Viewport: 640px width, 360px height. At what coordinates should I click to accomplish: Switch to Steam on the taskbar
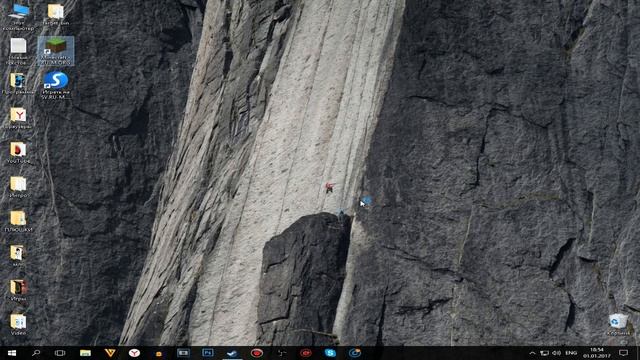click(x=232, y=353)
